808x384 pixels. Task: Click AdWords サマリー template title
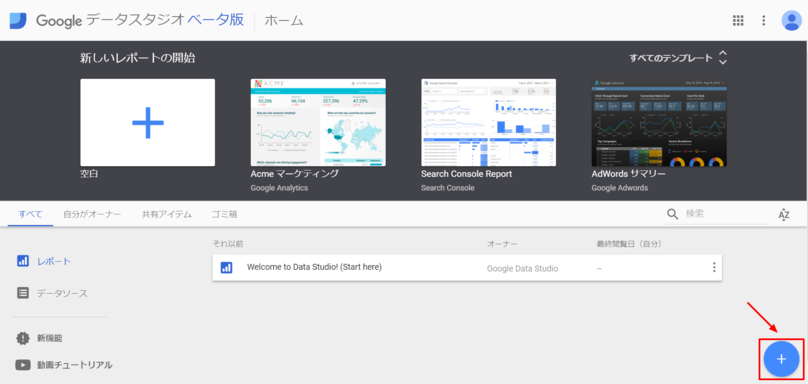pos(628,174)
